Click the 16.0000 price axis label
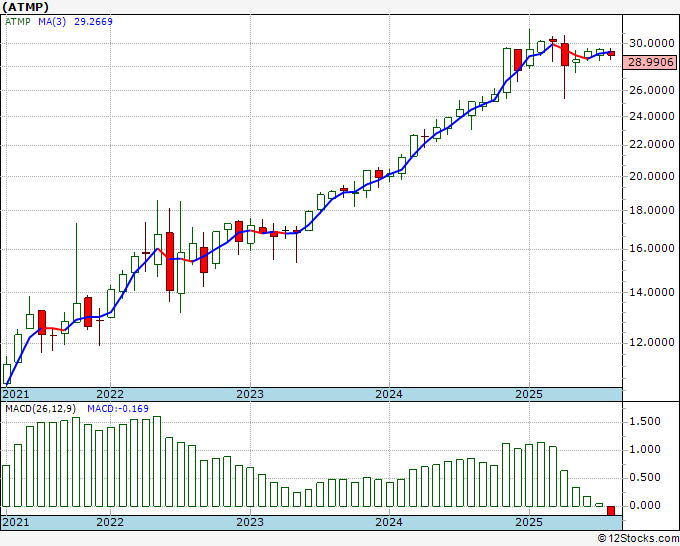The image size is (680, 546). point(652,248)
